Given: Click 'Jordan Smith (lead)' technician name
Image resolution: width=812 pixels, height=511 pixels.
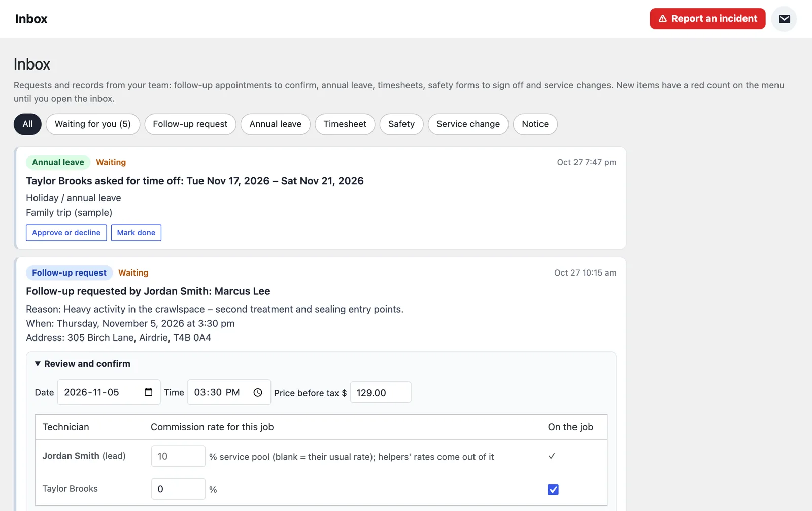Looking at the screenshot, I should coord(84,456).
